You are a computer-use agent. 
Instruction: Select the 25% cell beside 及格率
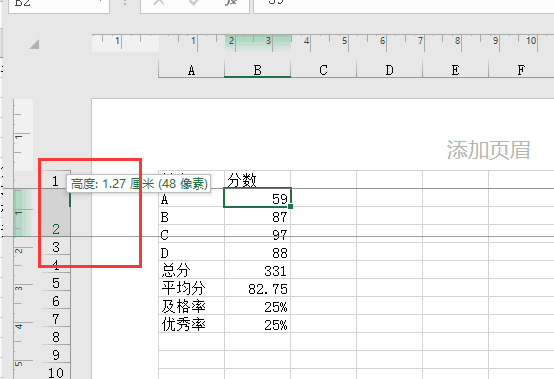pos(257,306)
